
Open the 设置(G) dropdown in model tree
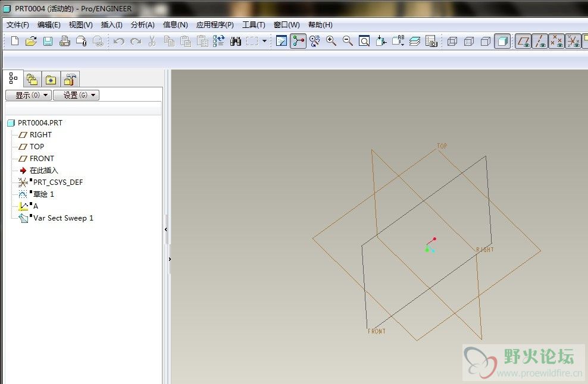coord(76,95)
